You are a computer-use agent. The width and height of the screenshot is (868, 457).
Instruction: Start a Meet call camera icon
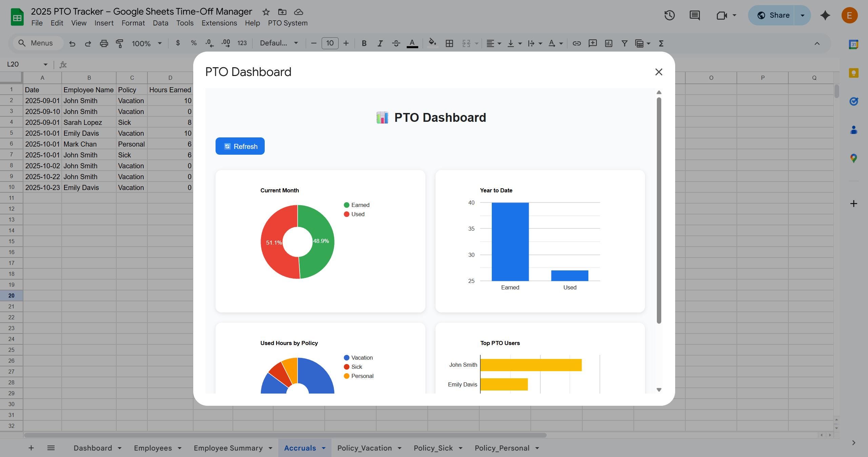tap(722, 15)
